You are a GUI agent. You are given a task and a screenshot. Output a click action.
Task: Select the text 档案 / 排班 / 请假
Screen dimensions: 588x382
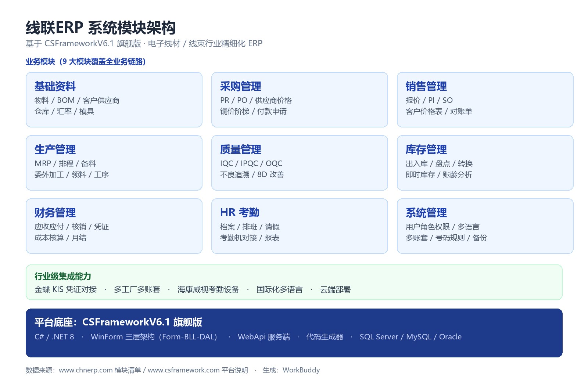click(x=250, y=227)
